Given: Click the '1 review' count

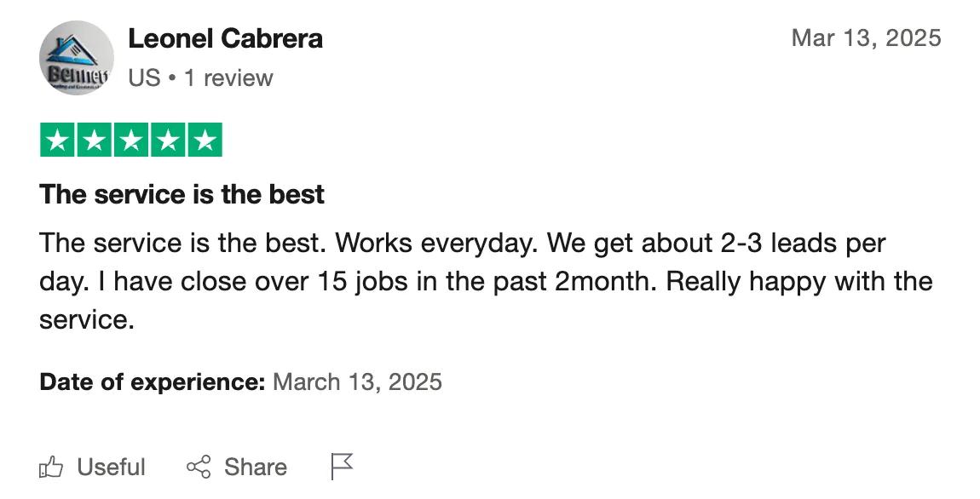Looking at the screenshot, I should 228,78.
